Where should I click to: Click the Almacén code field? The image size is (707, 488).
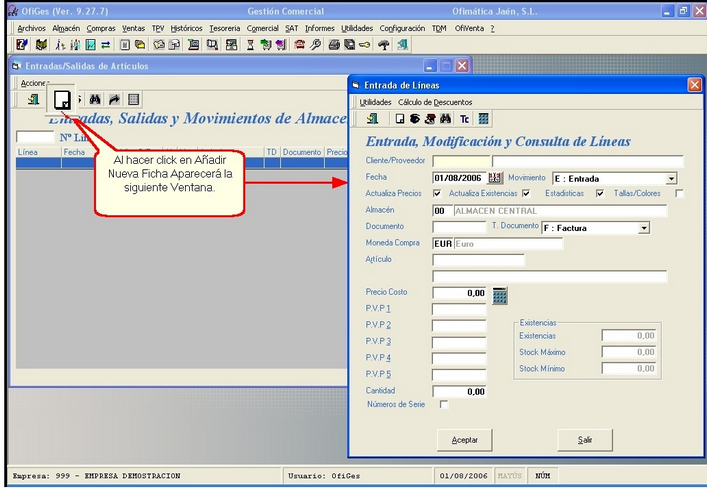point(442,211)
